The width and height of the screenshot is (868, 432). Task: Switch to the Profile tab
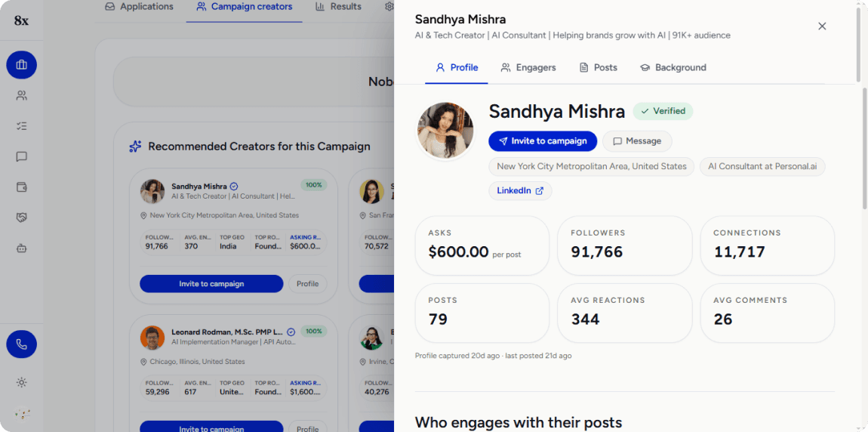point(457,67)
